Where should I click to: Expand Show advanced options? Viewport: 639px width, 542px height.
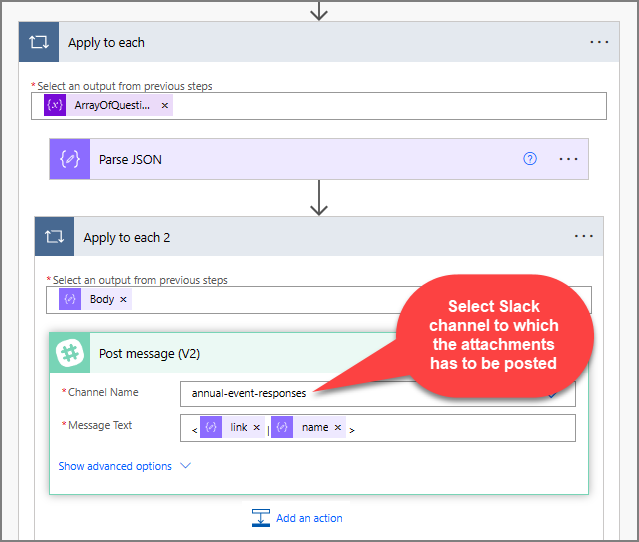(x=124, y=466)
